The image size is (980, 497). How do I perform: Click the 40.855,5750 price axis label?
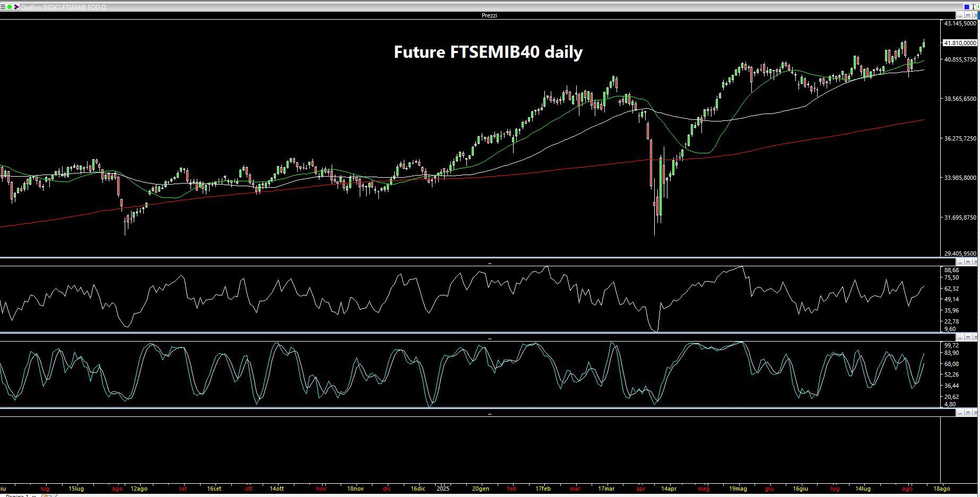960,60
